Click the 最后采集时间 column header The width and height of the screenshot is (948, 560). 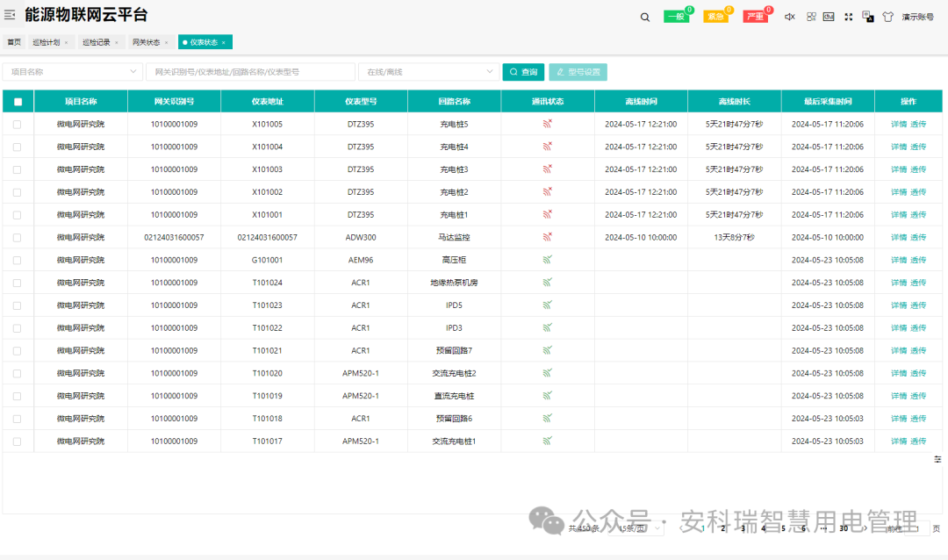tap(828, 101)
